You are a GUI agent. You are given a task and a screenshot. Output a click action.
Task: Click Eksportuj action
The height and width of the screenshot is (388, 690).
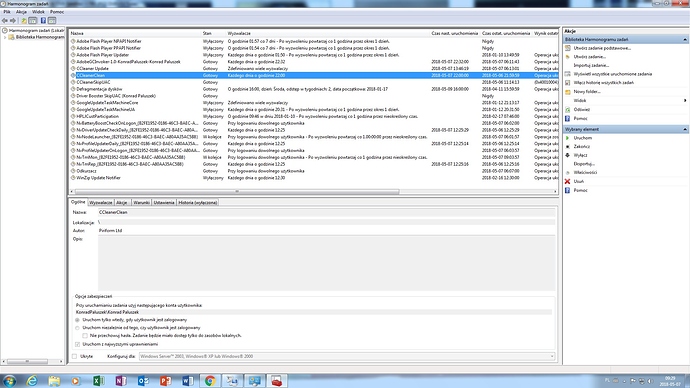coord(584,164)
